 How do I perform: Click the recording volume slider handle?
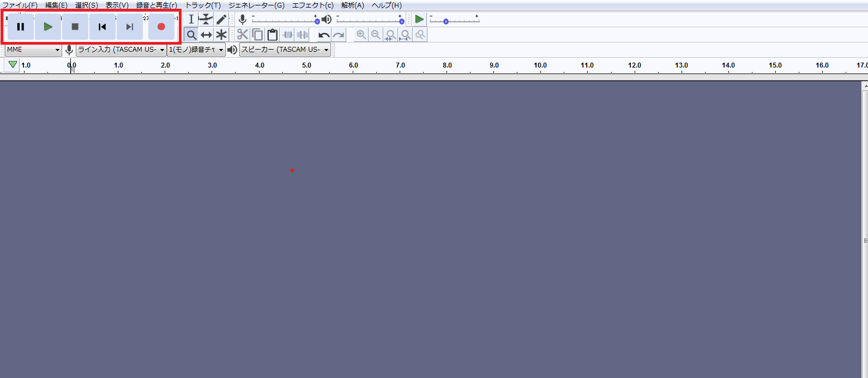pos(317,21)
